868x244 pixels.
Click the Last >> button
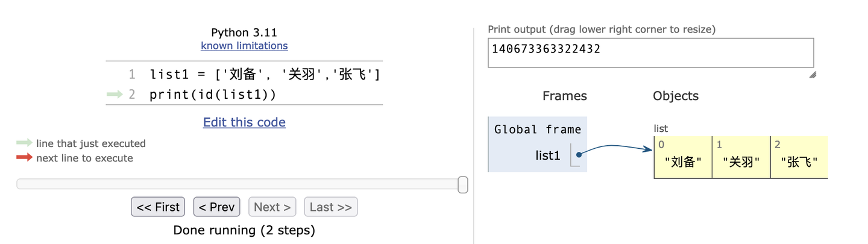(x=330, y=207)
